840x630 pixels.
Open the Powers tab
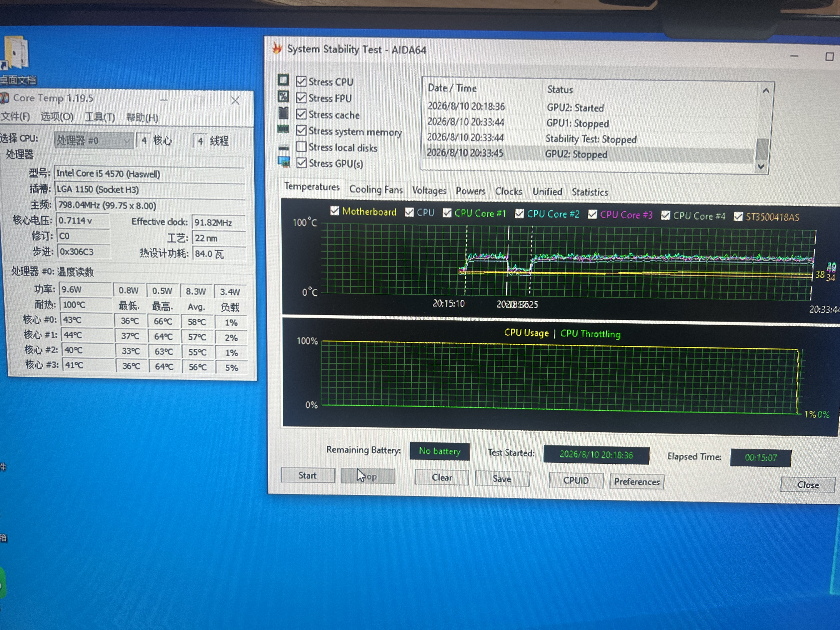[x=470, y=191]
